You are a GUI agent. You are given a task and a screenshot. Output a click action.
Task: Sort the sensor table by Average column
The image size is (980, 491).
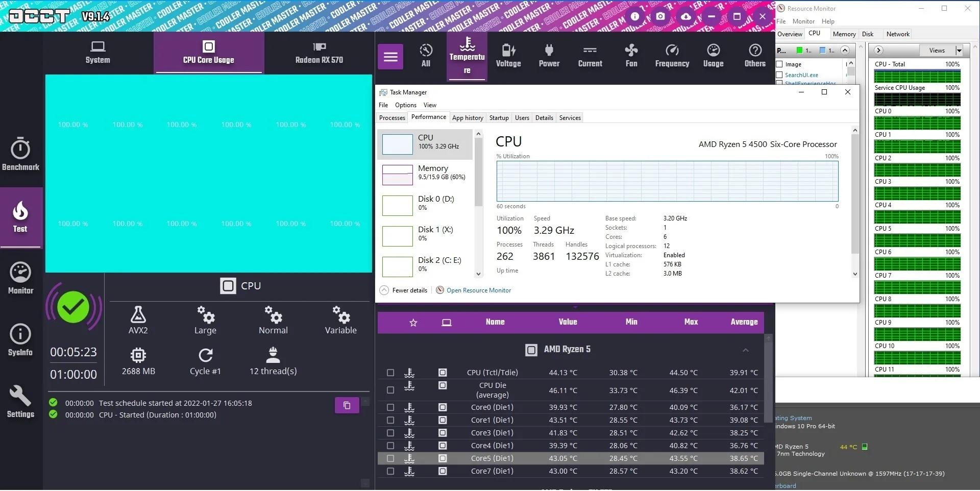[744, 322]
